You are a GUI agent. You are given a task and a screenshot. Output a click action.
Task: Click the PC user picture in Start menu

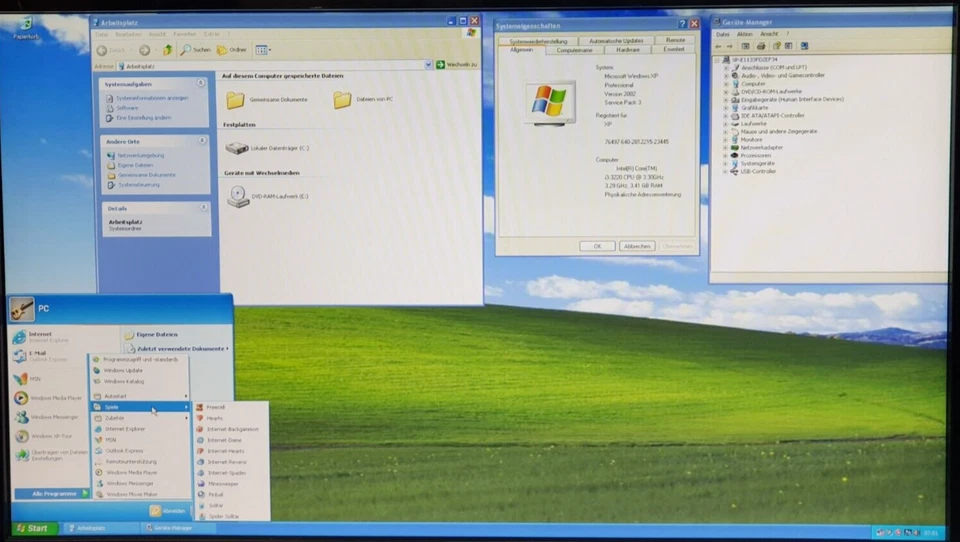click(x=21, y=309)
